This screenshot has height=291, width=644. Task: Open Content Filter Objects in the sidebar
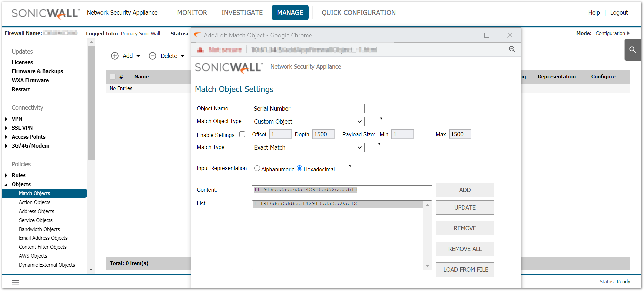pyautogui.click(x=43, y=247)
